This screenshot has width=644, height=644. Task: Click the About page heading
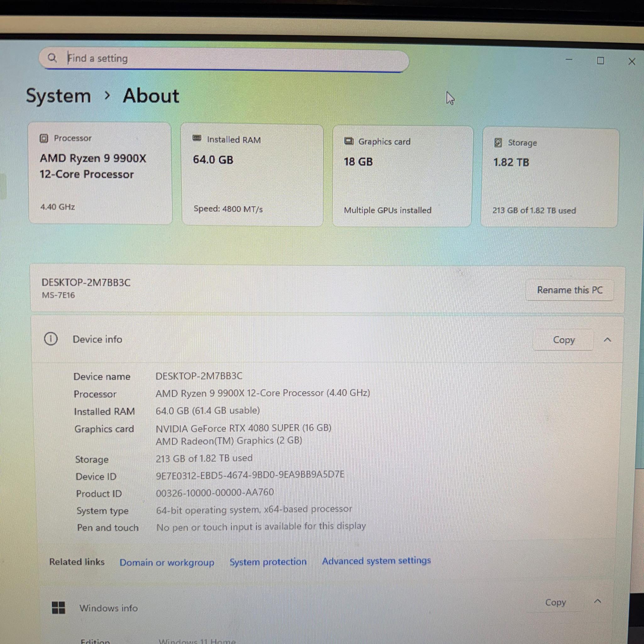pos(151,96)
